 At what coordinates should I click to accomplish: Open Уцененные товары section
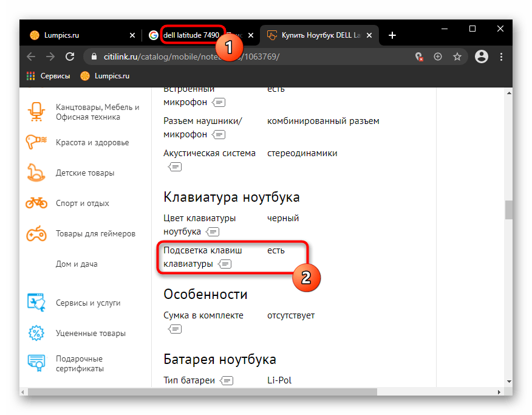(x=90, y=334)
